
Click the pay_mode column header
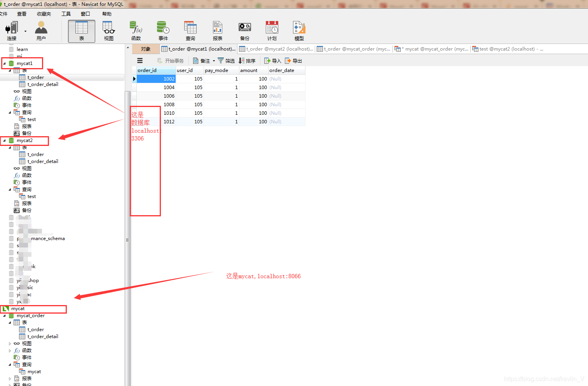222,70
